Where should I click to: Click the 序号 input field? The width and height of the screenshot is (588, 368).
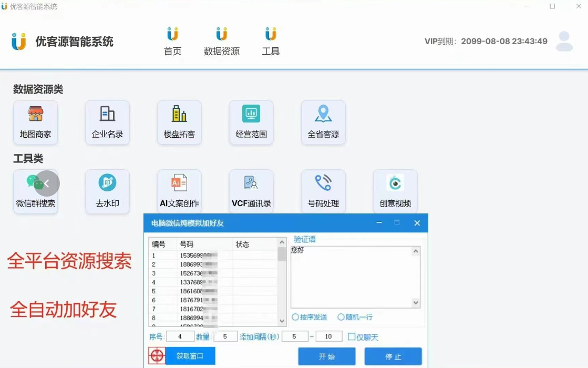pos(180,336)
